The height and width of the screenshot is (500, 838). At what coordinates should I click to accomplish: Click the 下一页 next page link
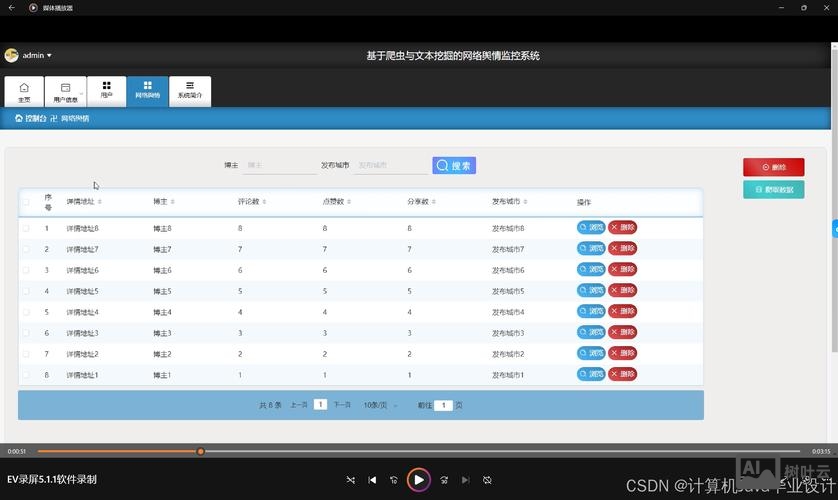[x=342, y=405]
